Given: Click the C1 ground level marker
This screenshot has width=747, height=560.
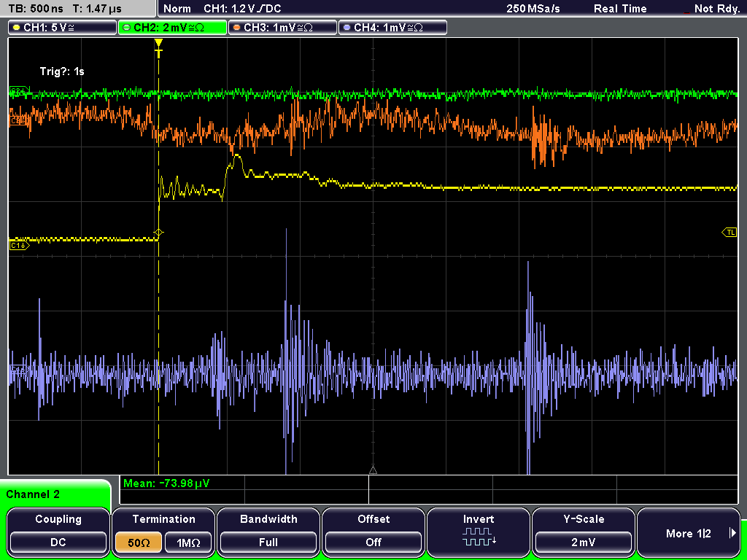Looking at the screenshot, I should tap(20, 246).
